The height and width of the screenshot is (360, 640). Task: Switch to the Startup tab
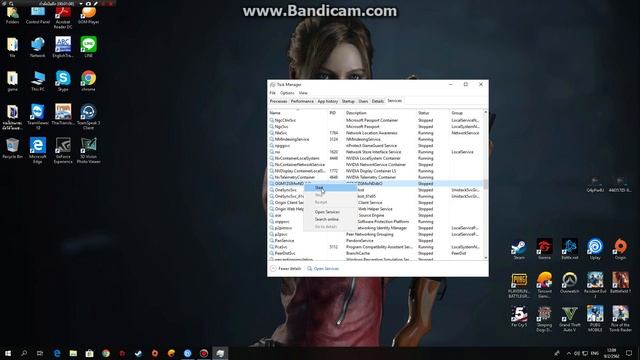(348, 101)
